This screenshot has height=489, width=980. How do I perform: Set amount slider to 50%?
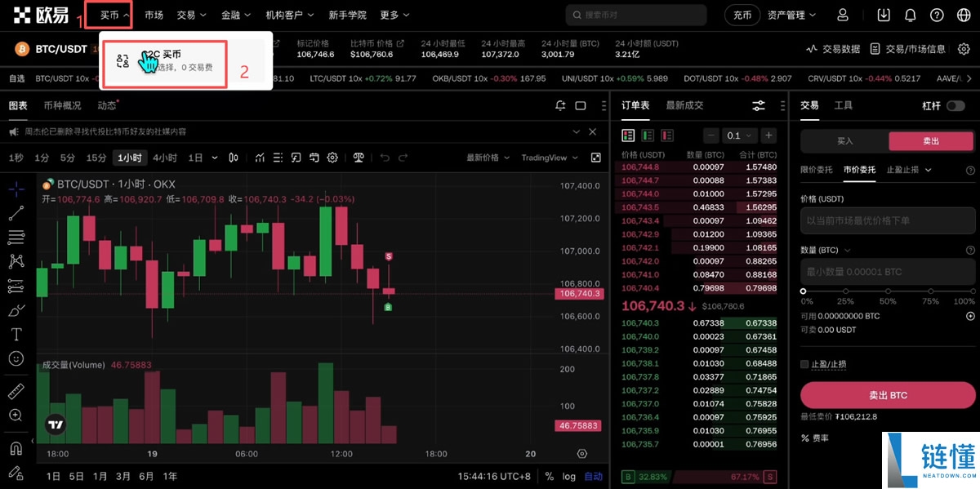888,291
